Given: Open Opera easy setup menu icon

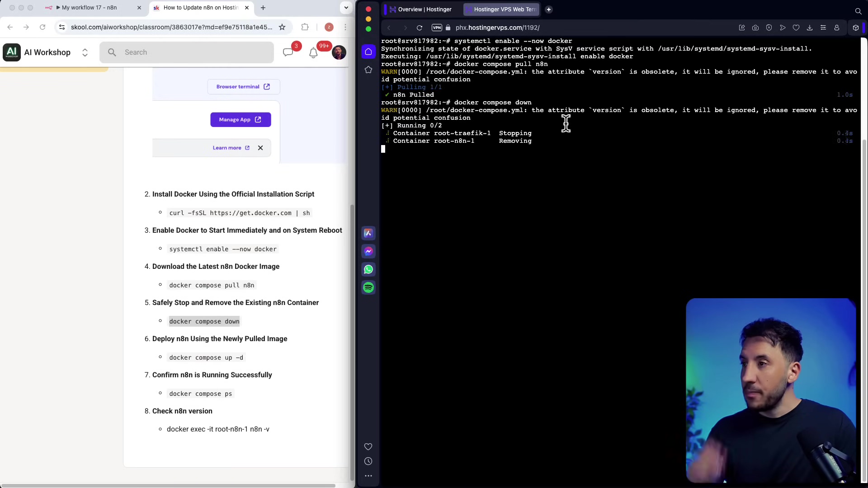Looking at the screenshot, I should click(823, 28).
